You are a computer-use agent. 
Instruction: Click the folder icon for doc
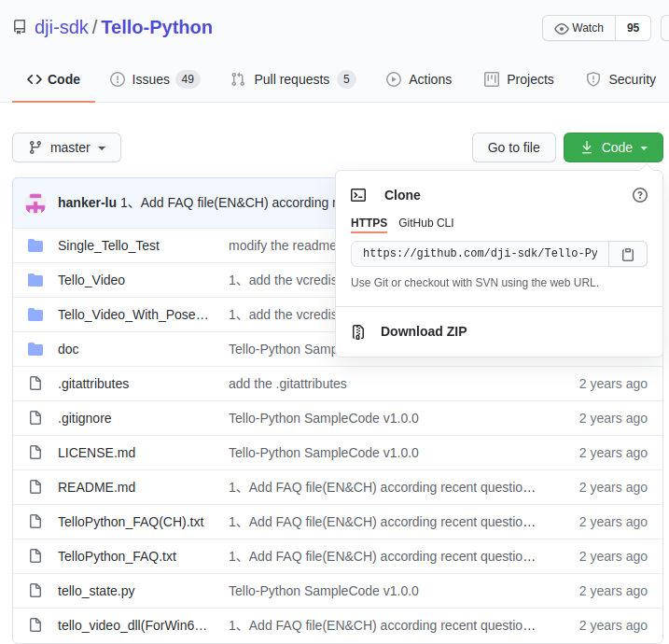point(35,349)
